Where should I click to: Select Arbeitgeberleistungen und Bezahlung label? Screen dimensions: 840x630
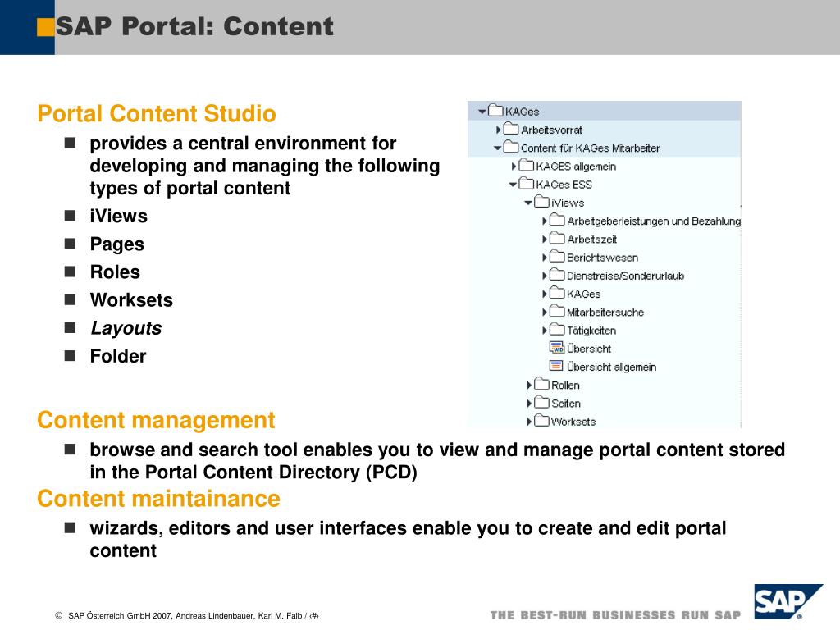(654, 221)
